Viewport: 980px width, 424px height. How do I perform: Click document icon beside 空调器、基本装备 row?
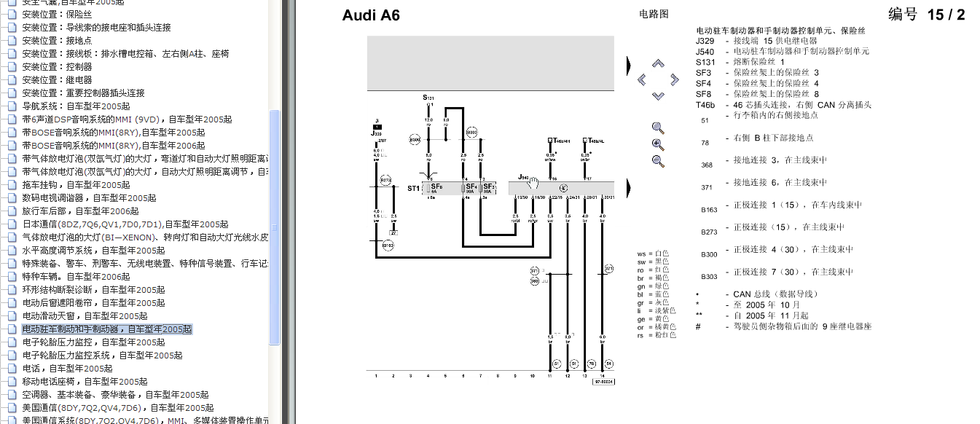coord(11,394)
